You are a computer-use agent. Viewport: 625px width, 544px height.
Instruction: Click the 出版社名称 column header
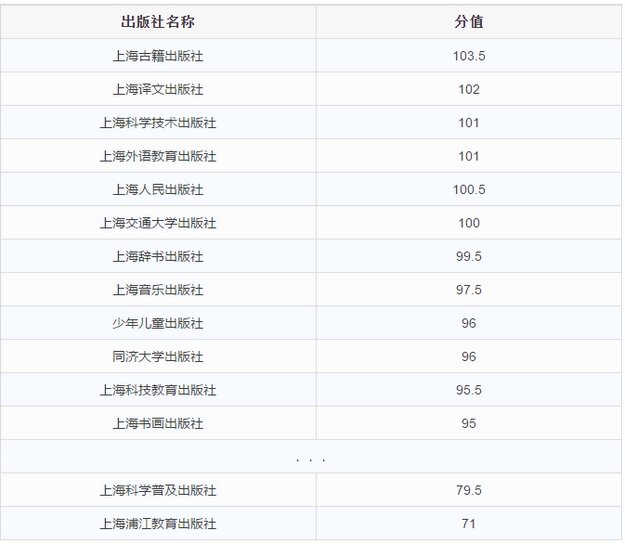(158, 22)
